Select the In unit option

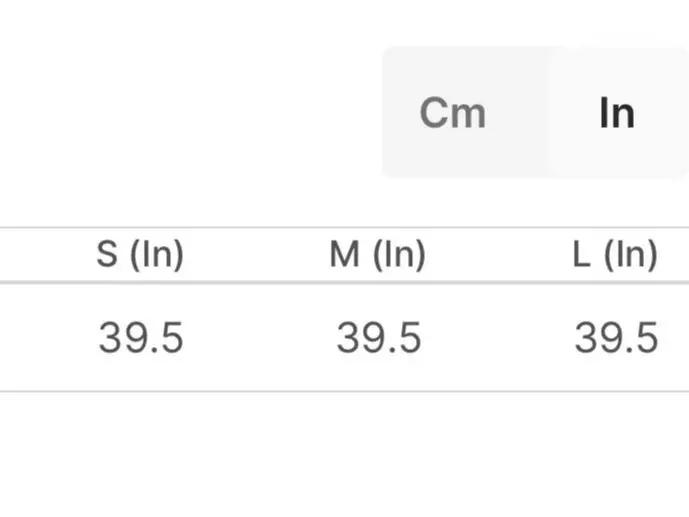[616, 112]
